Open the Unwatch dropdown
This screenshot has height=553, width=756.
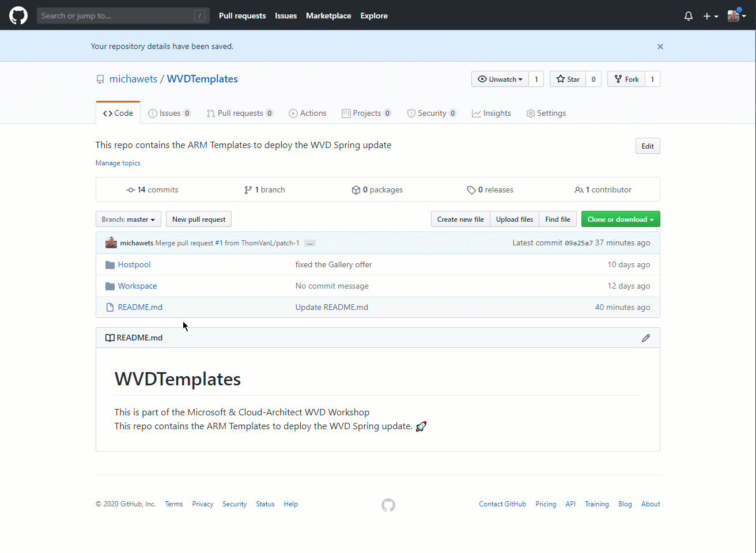point(500,79)
